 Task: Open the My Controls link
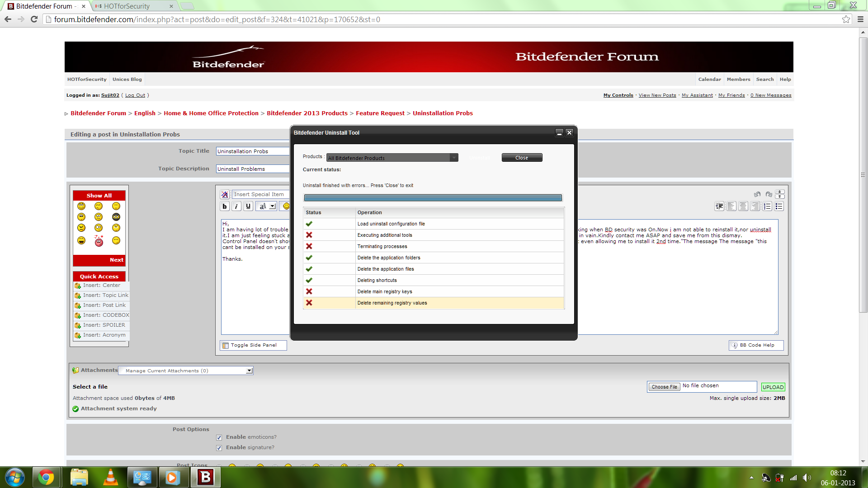pos(618,95)
